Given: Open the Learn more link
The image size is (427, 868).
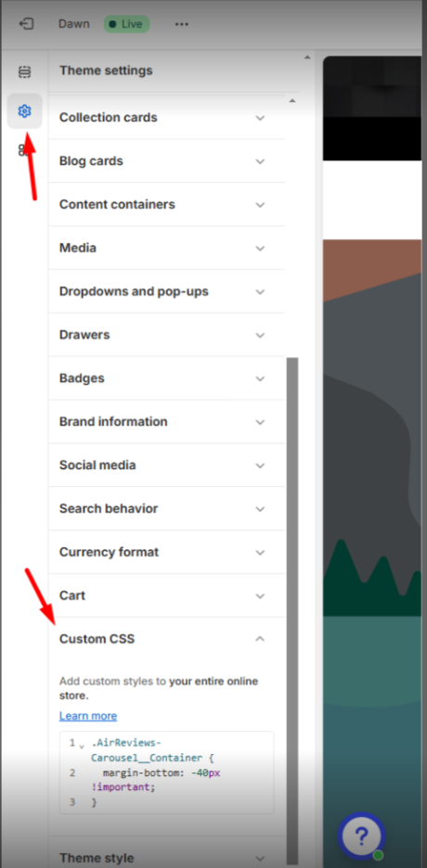Looking at the screenshot, I should click(x=88, y=716).
